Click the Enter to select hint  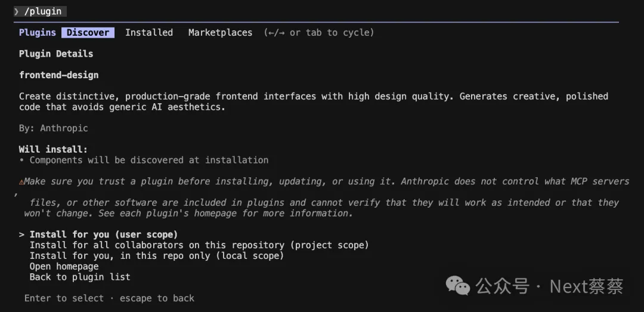click(x=64, y=298)
